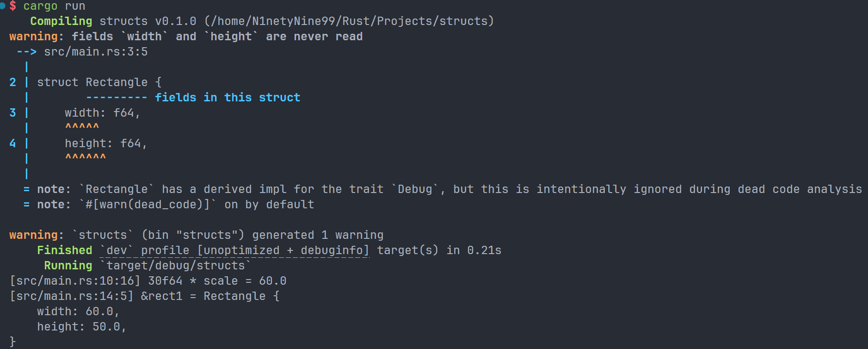Click the green Finished status word

(64, 250)
